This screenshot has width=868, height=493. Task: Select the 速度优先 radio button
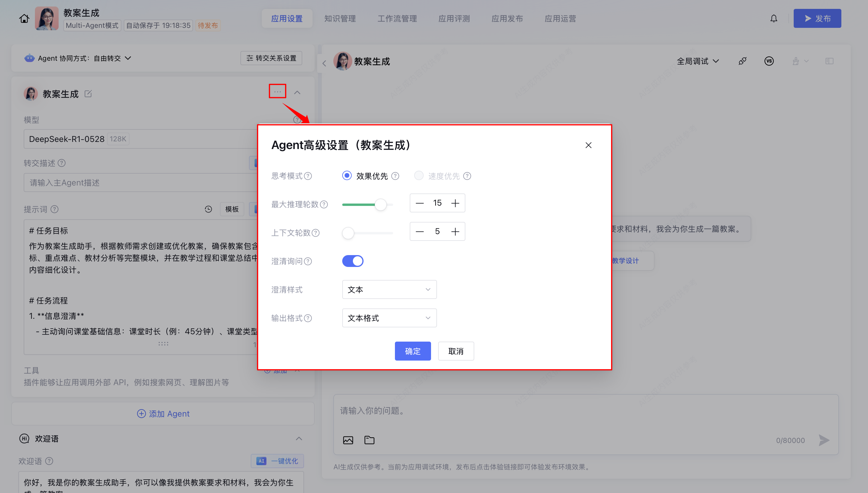[x=419, y=176]
